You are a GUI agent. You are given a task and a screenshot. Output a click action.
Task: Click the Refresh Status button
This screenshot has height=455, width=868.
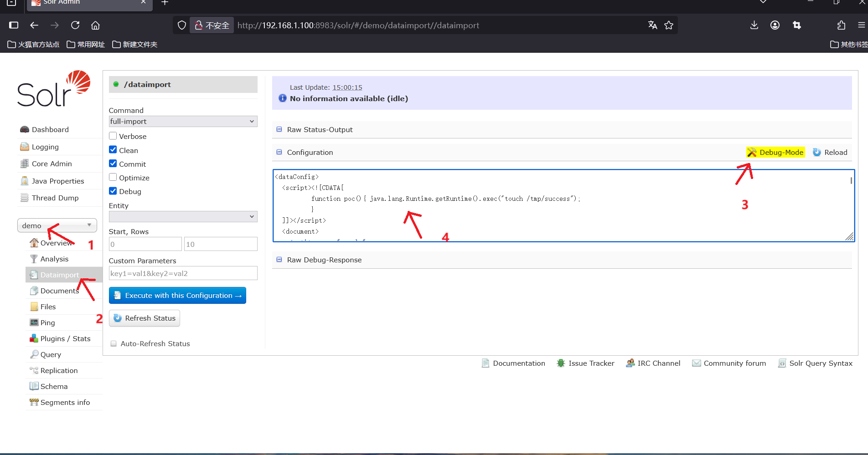pyautogui.click(x=145, y=318)
